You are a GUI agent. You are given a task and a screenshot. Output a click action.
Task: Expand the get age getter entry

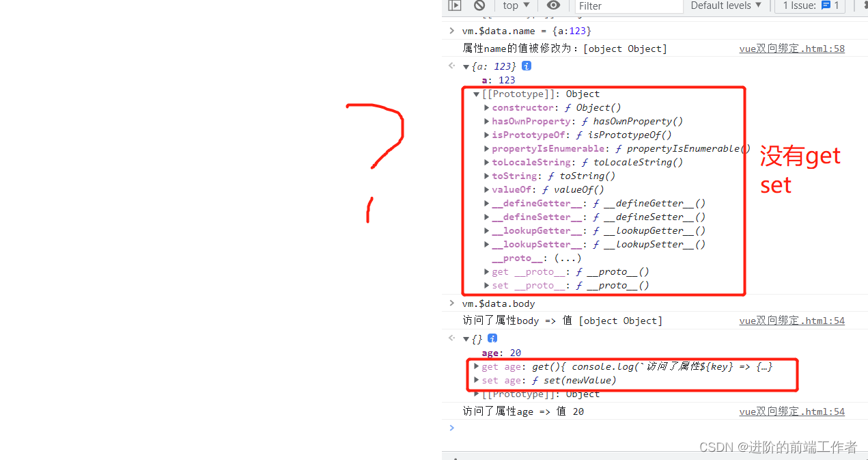tap(477, 367)
